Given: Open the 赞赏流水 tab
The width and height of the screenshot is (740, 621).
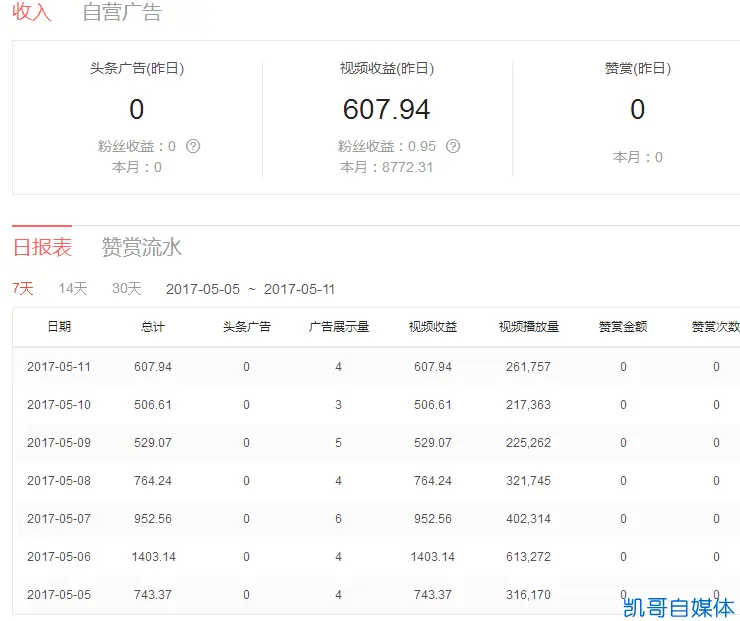Looking at the screenshot, I should click(x=142, y=247).
